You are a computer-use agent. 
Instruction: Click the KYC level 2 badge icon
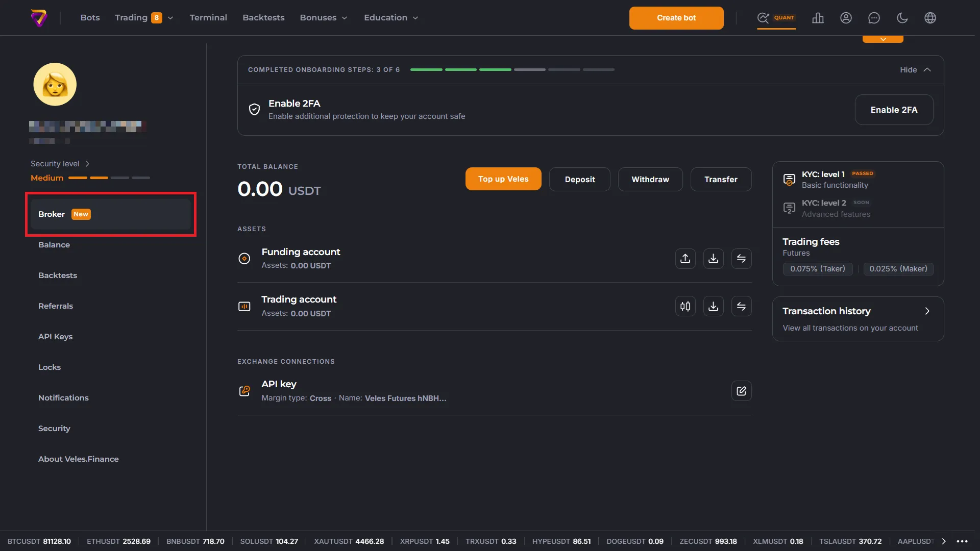coord(789,208)
